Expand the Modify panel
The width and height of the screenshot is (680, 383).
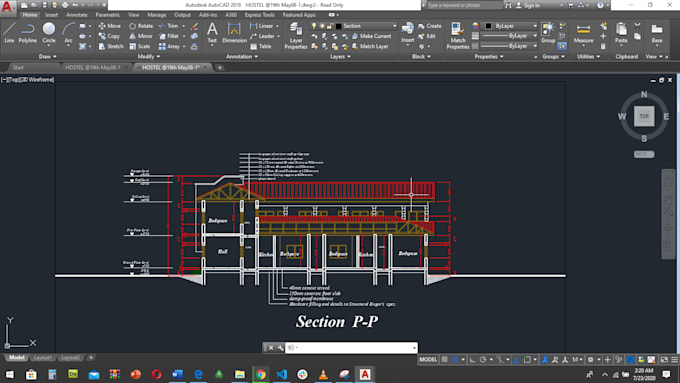(x=148, y=57)
